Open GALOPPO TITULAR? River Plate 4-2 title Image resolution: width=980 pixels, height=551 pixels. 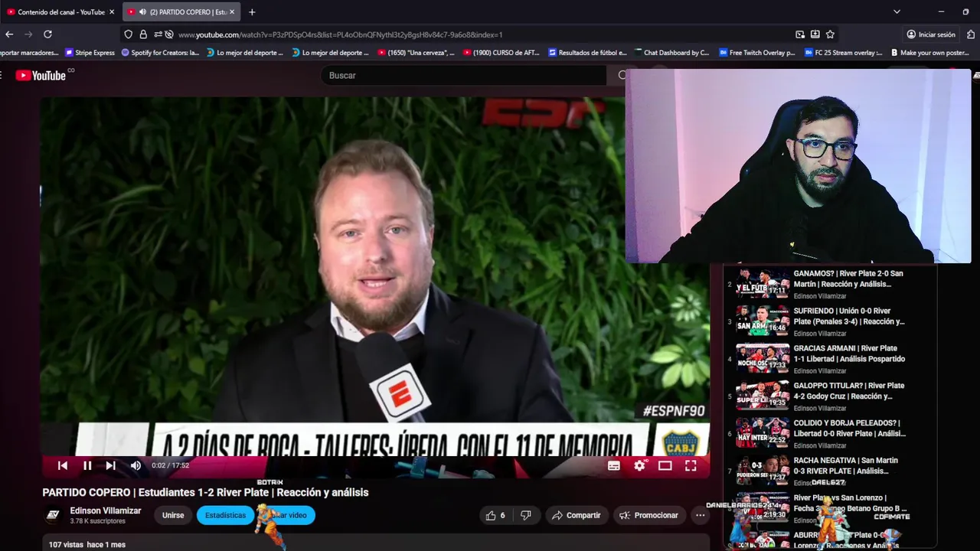(x=849, y=391)
